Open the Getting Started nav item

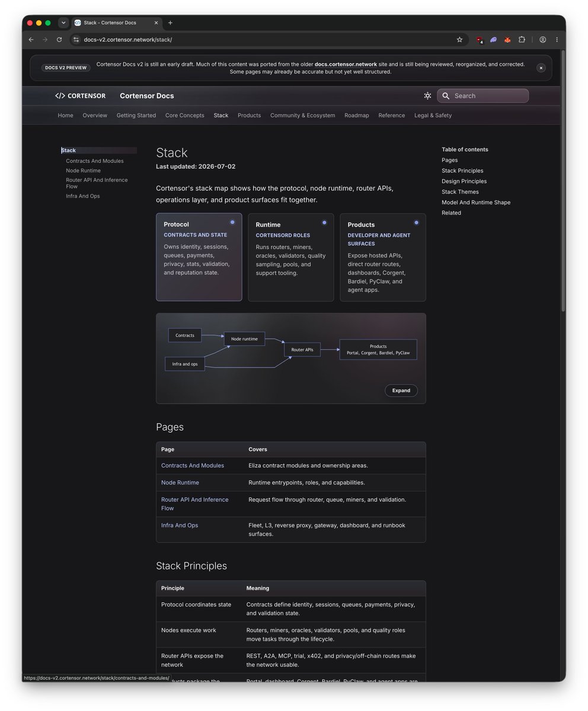[136, 116]
